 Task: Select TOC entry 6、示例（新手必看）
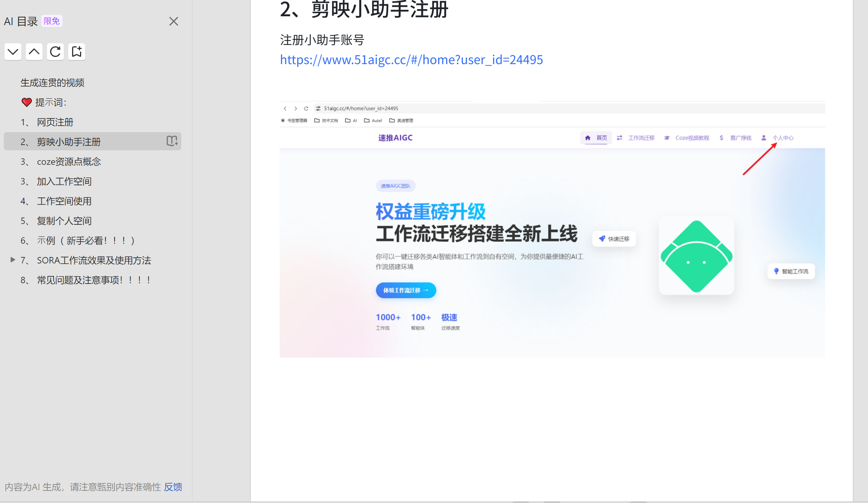[x=77, y=240]
